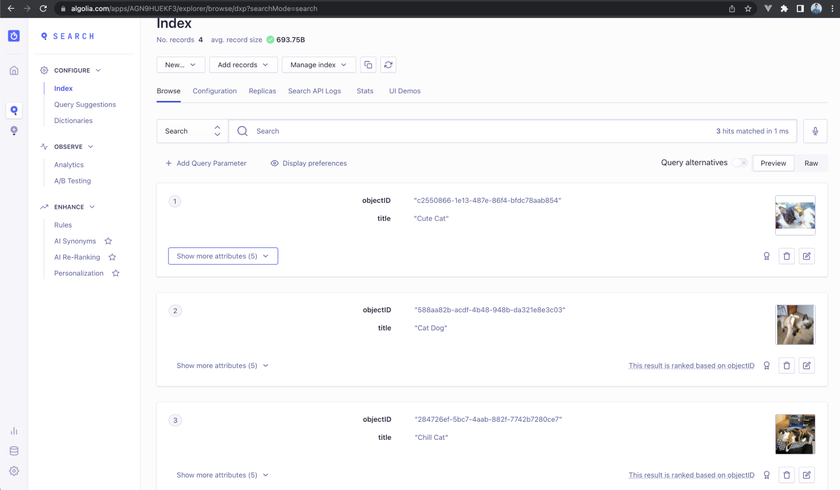840x490 pixels.
Task: Collapse the OBSERVE section
Action: tap(67, 147)
